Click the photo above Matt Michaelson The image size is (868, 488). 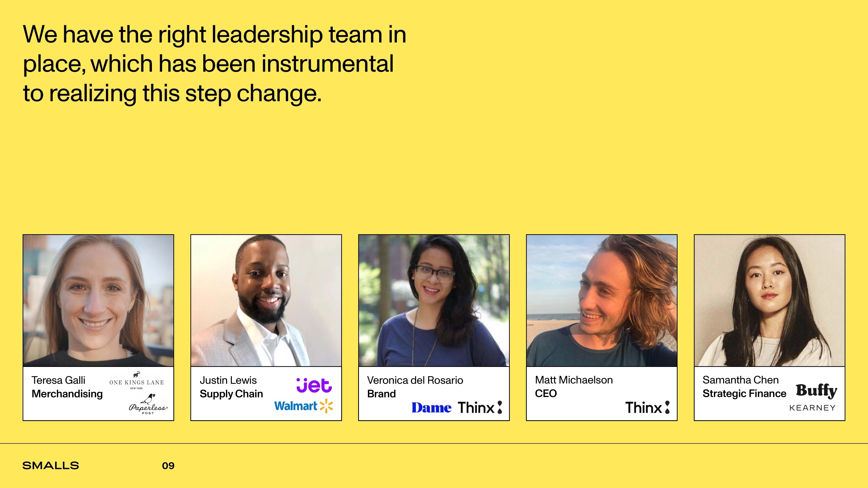point(602,300)
